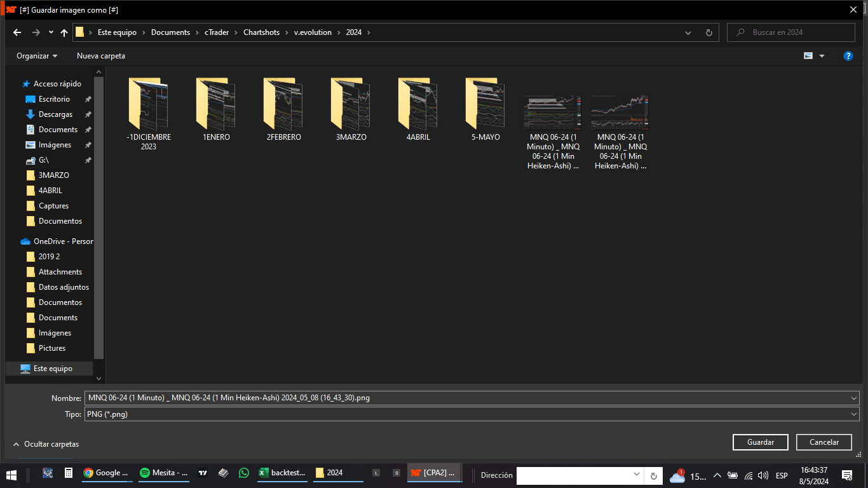The height and width of the screenshot is (488, 868).
Task: Click Chartshots in the address breadcrumb
Action: tap(261, 32)
